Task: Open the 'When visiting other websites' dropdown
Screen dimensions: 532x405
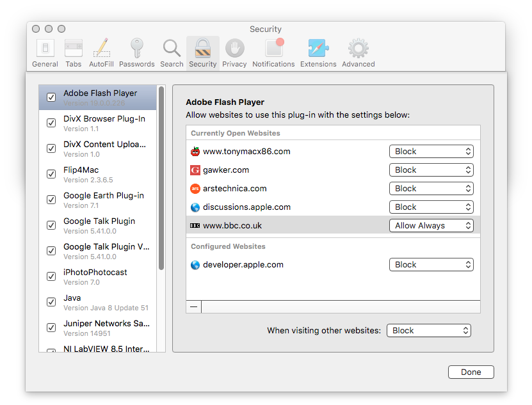Action: (429, 330)
